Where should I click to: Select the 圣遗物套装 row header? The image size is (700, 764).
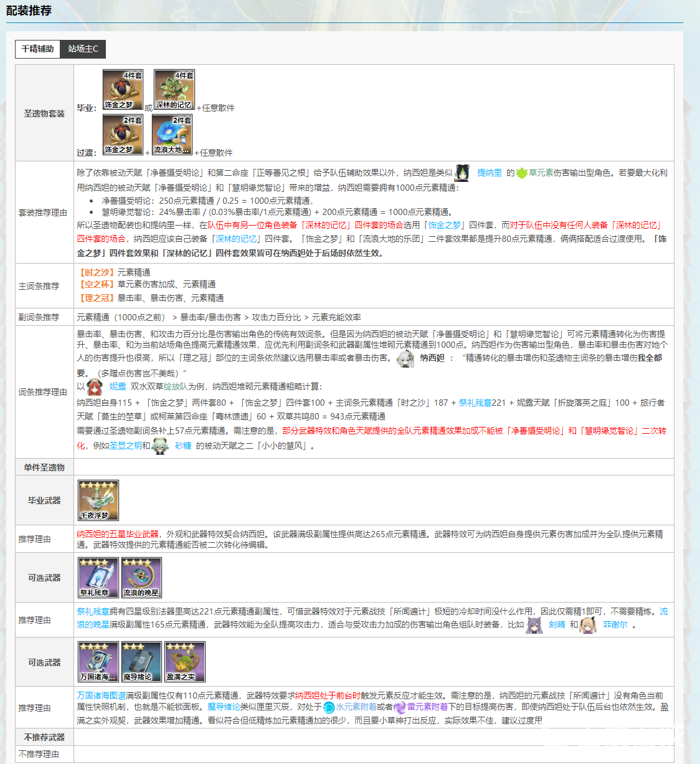coord(44,113)
